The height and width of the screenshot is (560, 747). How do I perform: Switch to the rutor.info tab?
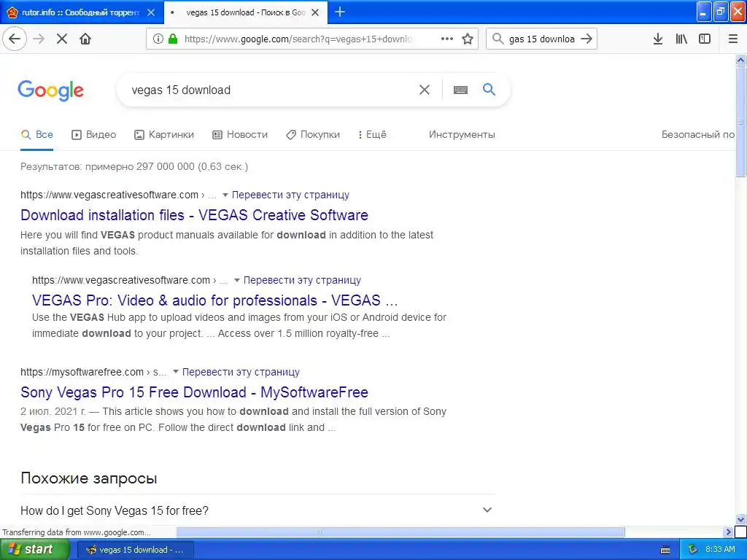point(81,12)
